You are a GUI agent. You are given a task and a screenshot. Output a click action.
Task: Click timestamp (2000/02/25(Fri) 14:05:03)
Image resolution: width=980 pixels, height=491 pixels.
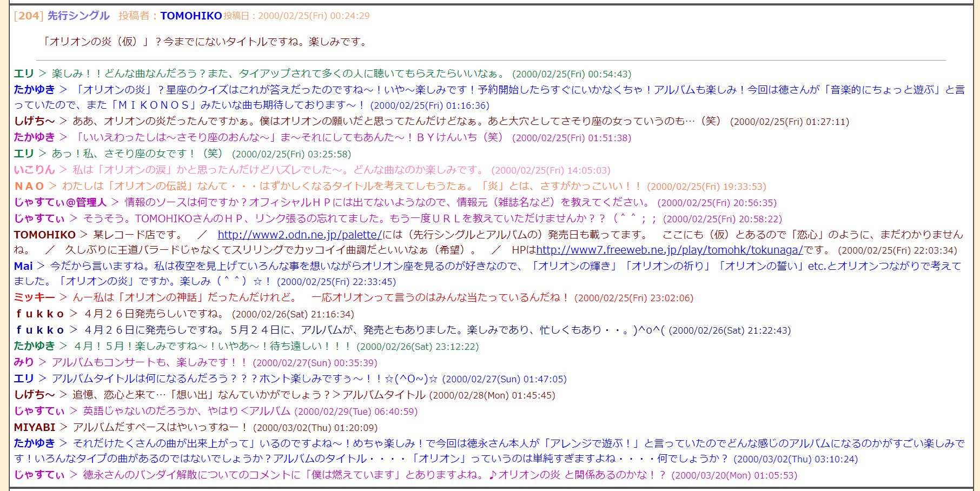(551, 170)
